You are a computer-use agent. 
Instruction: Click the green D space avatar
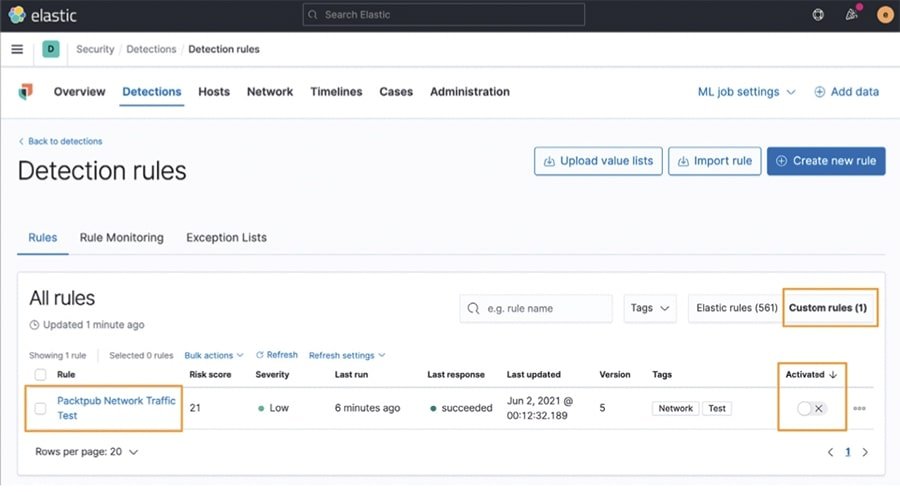[x=51, y=49]
